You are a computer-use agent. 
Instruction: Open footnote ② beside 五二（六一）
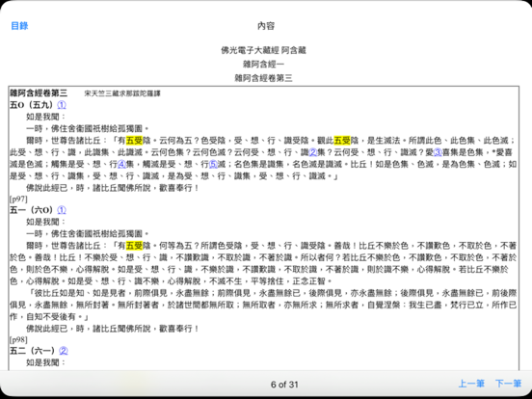tap(63, 351)
